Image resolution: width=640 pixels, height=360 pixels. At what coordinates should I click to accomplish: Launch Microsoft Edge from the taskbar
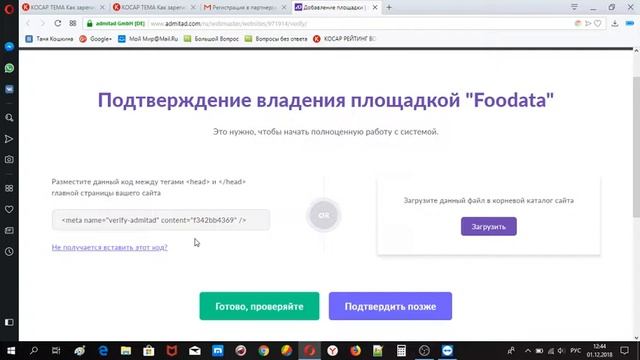103,351
